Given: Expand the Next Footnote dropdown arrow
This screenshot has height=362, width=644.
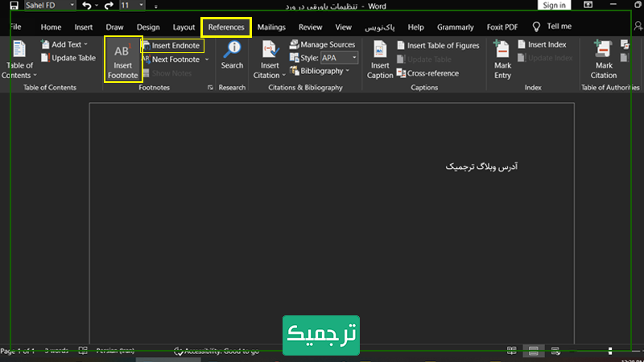Looking at the screenshot, I should click(x=207, y=60).
